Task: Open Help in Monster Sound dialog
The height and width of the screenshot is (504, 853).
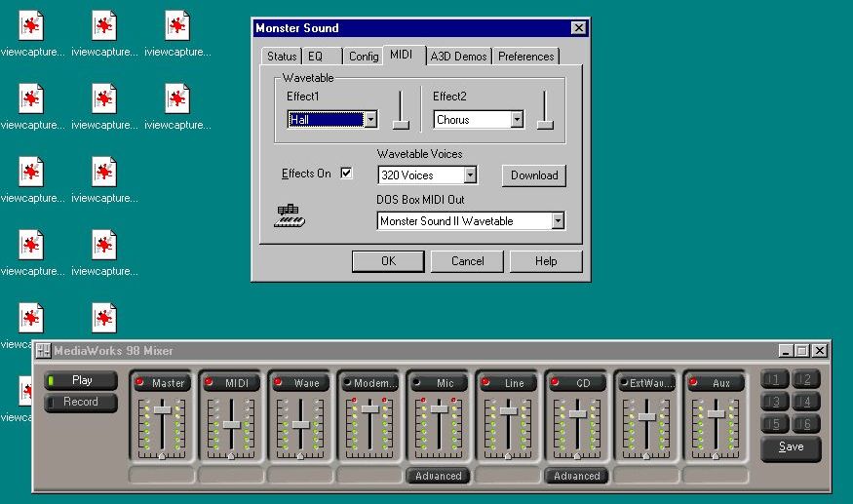Action: 546,261
